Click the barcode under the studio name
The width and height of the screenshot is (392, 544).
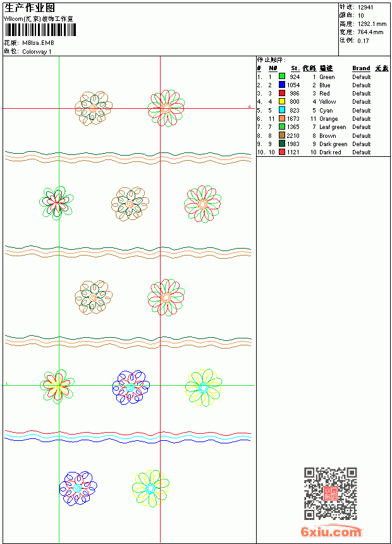(x=40, y=30)
